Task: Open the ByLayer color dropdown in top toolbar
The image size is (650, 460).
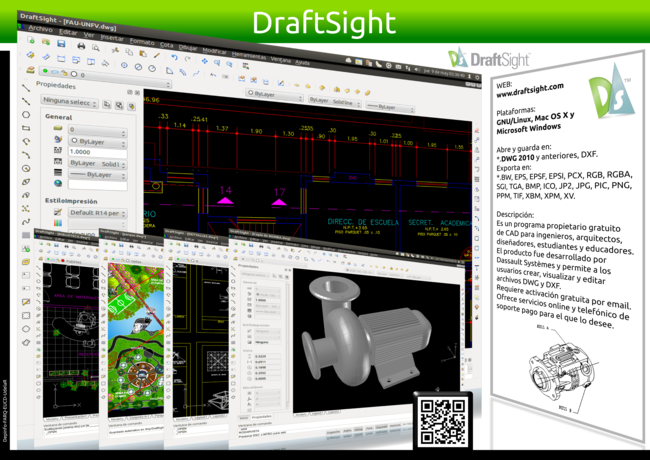Action: click(x=274, y=95)
